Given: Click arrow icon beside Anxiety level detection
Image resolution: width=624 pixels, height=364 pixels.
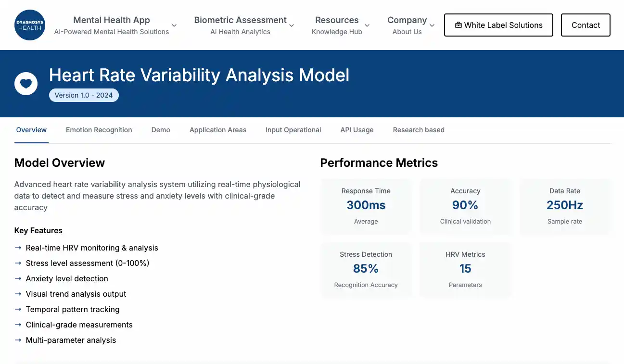Looking at the screenshot, I should 18,278.
